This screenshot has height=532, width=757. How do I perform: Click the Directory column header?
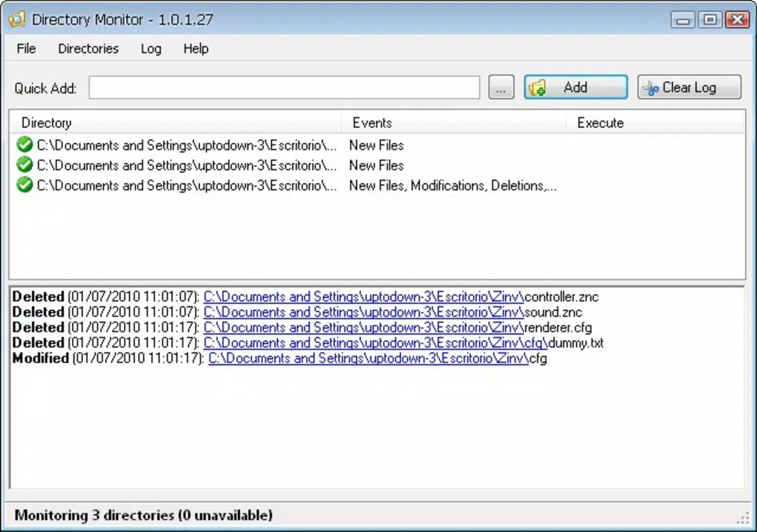(x=176, y=122)
